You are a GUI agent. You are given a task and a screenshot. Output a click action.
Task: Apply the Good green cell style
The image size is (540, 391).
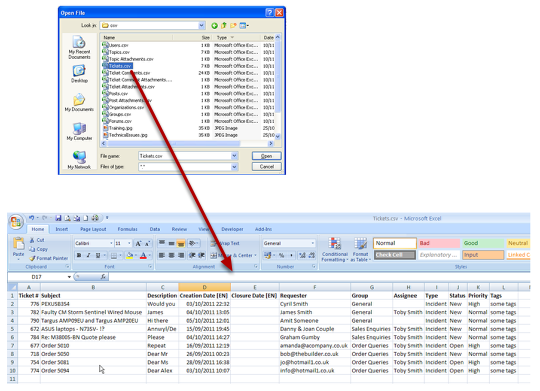tap(482, 243)
